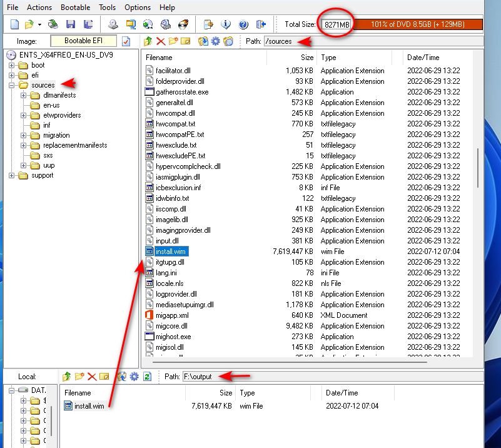Click the green Refresh icon in Local toolbar

(x=147, y=377)
